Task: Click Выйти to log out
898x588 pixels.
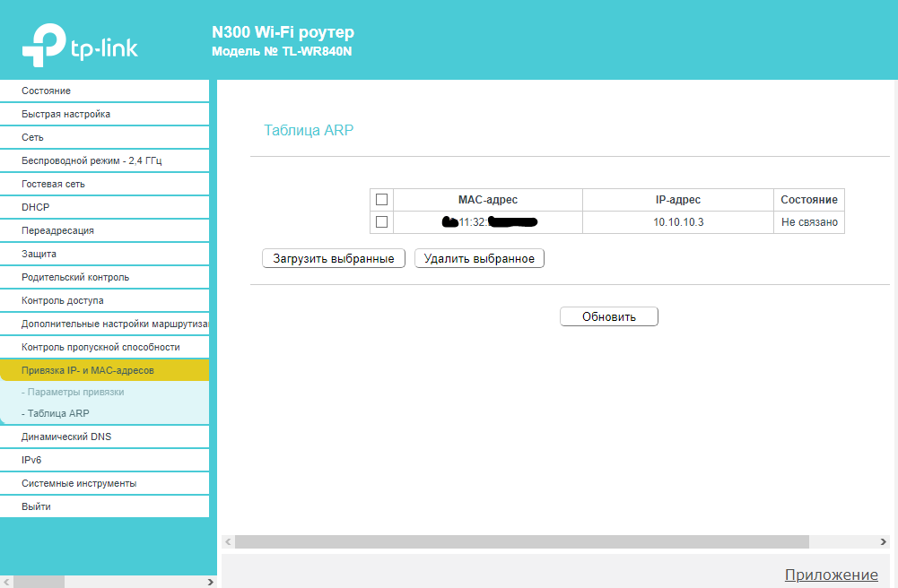Action: point(104,506)
